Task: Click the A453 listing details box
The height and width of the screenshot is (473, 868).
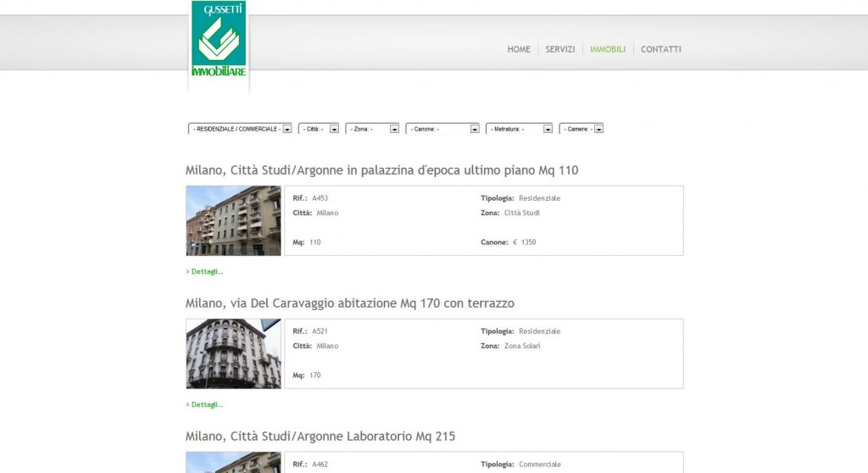Action: (x=483, y=220)
